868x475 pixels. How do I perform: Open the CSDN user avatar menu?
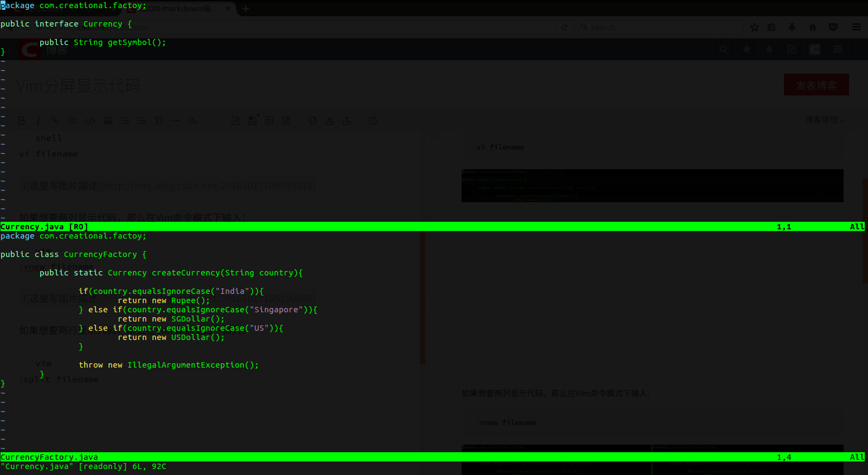815,49
